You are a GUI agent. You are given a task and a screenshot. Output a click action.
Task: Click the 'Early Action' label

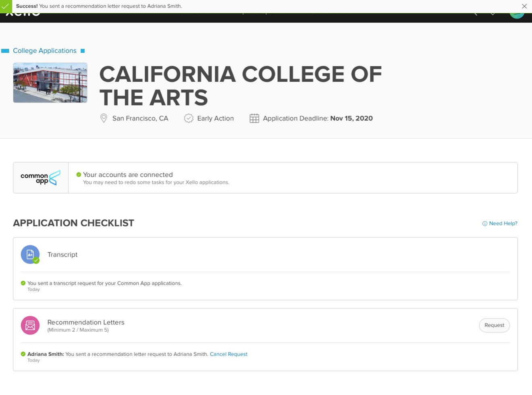pos(215,118)
